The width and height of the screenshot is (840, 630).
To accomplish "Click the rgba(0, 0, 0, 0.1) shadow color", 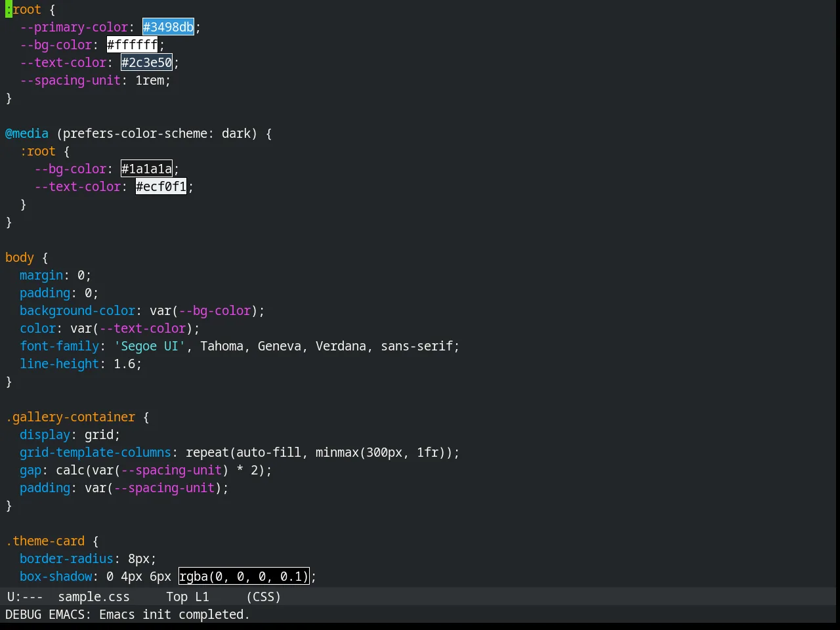I will click(243, 576).
